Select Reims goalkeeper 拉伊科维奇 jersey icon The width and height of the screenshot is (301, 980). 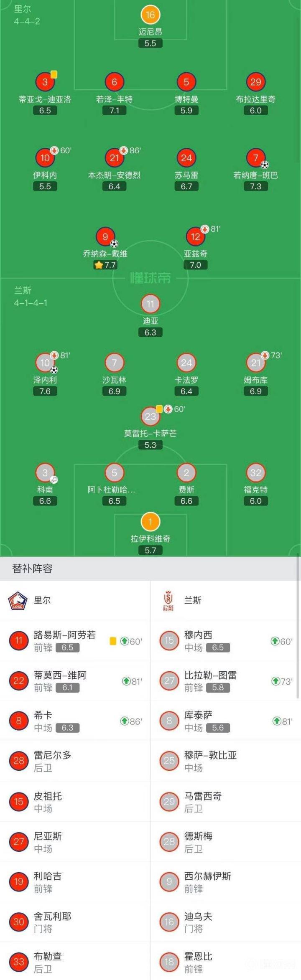[150, 522]
